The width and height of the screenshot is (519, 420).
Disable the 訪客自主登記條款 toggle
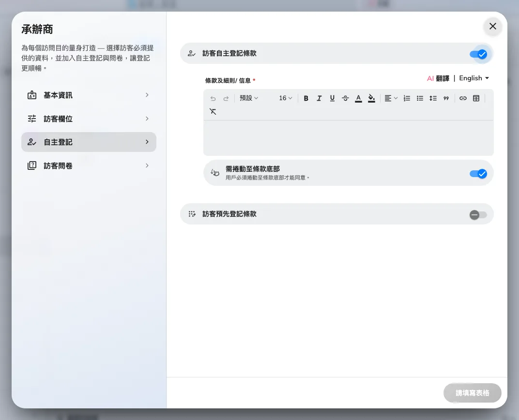(x=478, y=54)
